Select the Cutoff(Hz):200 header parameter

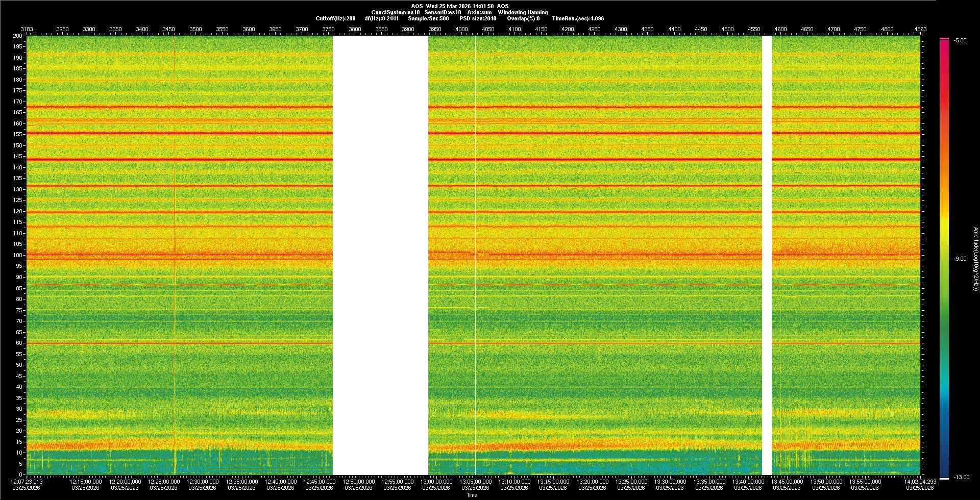click(335, 18)
